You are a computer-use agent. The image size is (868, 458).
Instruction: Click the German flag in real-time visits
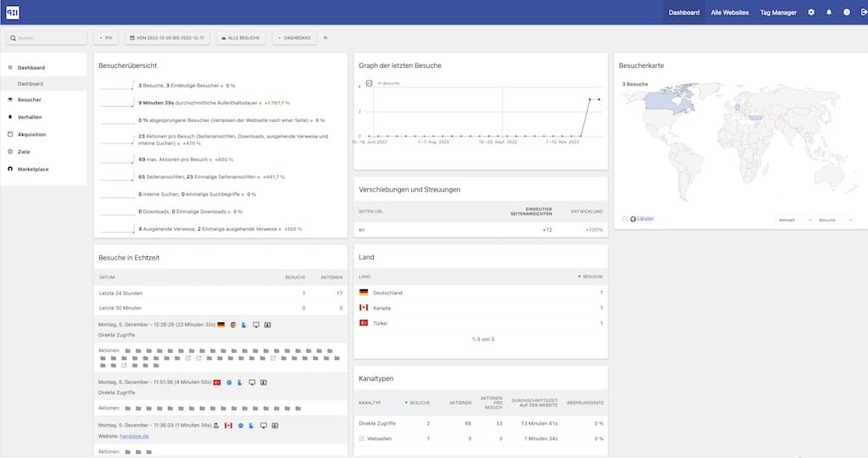click(221, 325)
